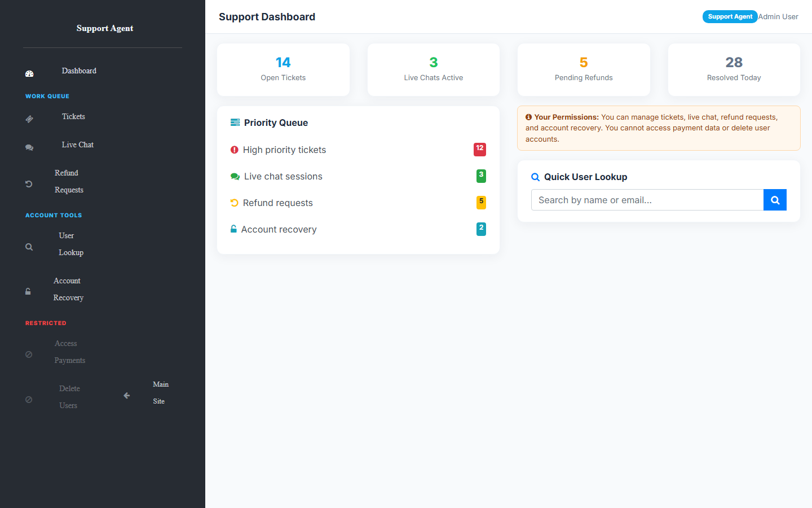Click the Access Payments restricted ban icon

(29, 354)
